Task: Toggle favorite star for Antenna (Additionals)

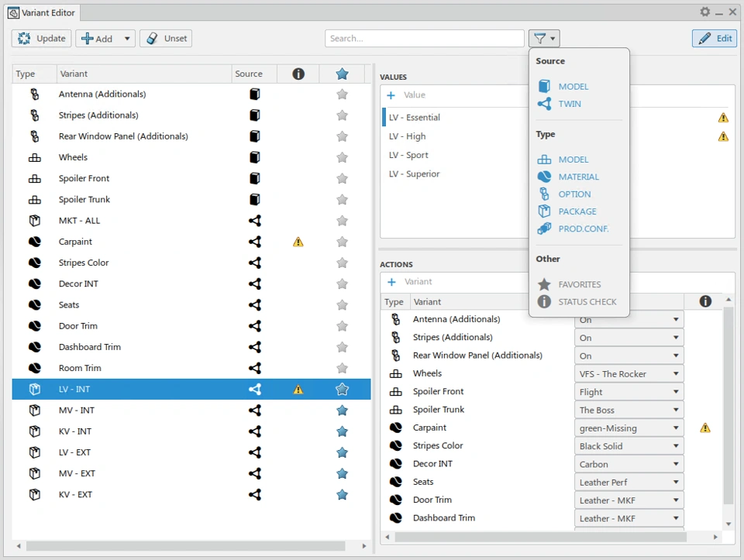Action: [342, 94]
